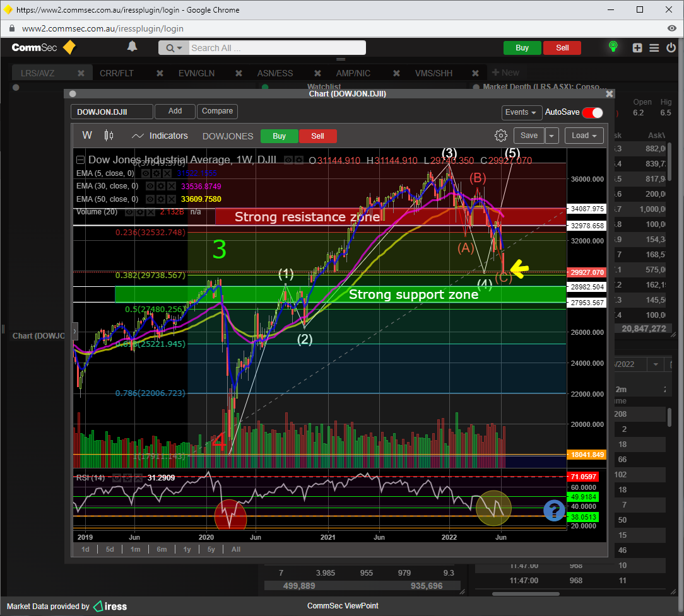Viewport: 684px width, 616px height.
Task: Click the chart toolbar Save button
Action: [x=529, y=136]
